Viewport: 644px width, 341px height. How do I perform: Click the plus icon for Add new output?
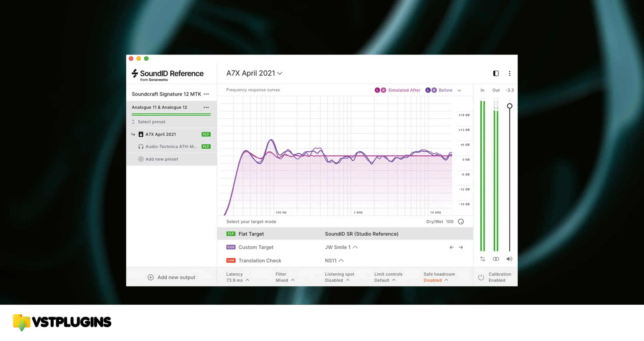150,277
